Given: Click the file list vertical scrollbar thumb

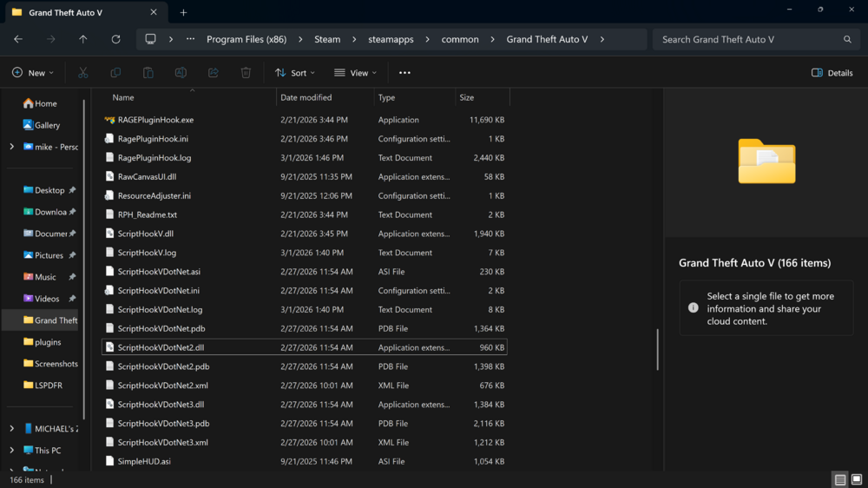Looking at the screenshot, I should 658,350.
